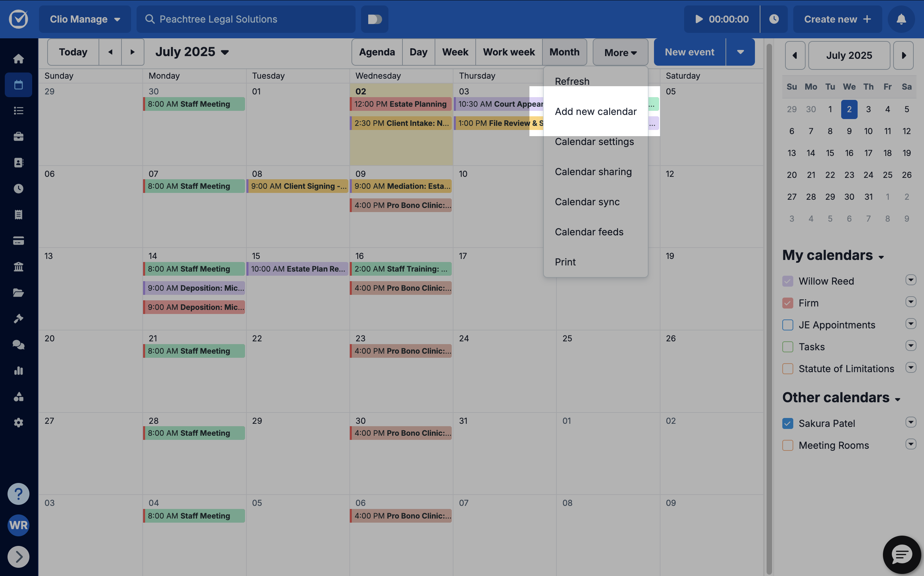The width and height of the screenshot is (924, 576).
Task: Open the Help question mark icon
Action: (x=18, y=494)
